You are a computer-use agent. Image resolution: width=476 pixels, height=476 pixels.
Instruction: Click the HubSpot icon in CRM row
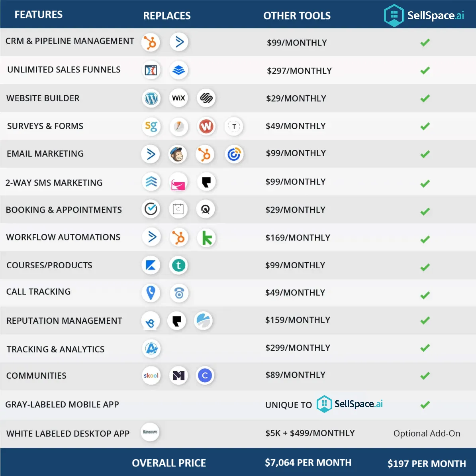click(x=151, y=42)
